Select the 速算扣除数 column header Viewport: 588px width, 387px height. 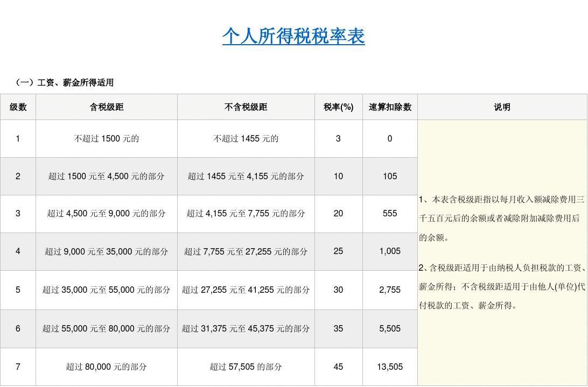pos(390,107)
